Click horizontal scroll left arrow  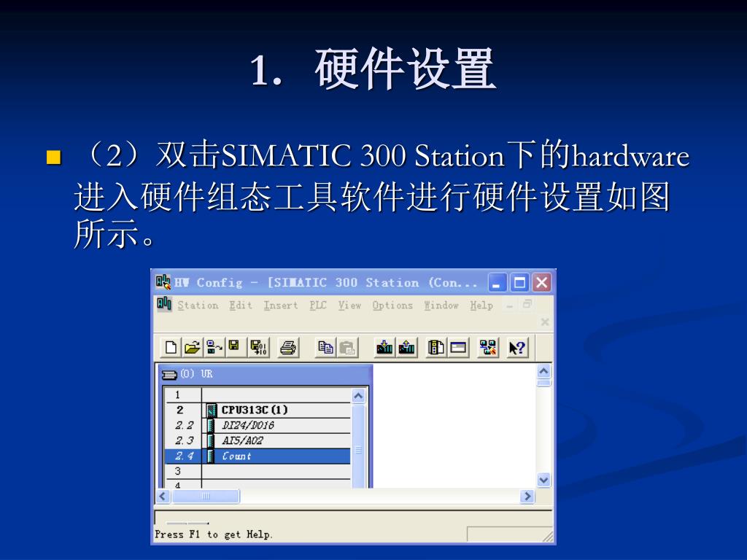[x=163, y=496]
